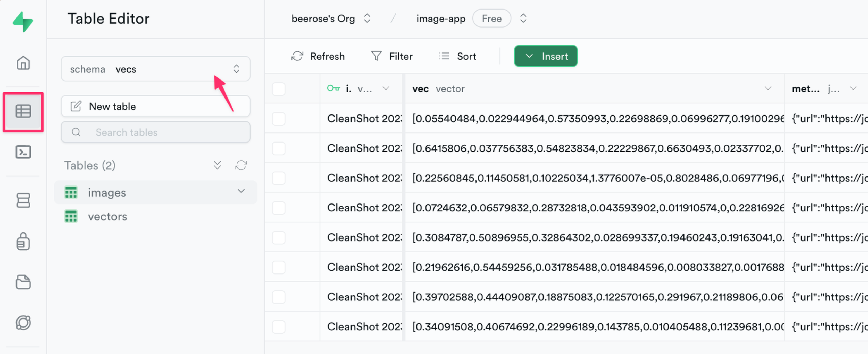
Task: Collapse all tables double-chevron icon
Action: point(217,165)
